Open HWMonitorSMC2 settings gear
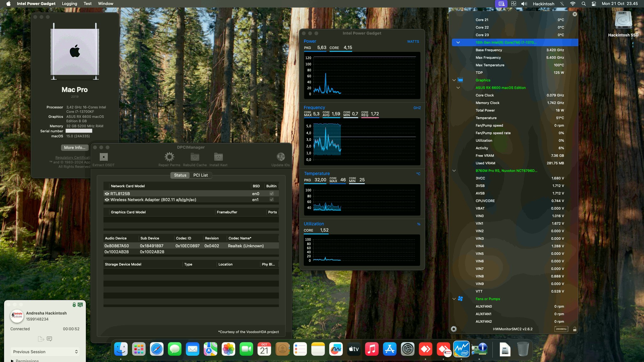The image size is (644, 362). tap(453, 329)
